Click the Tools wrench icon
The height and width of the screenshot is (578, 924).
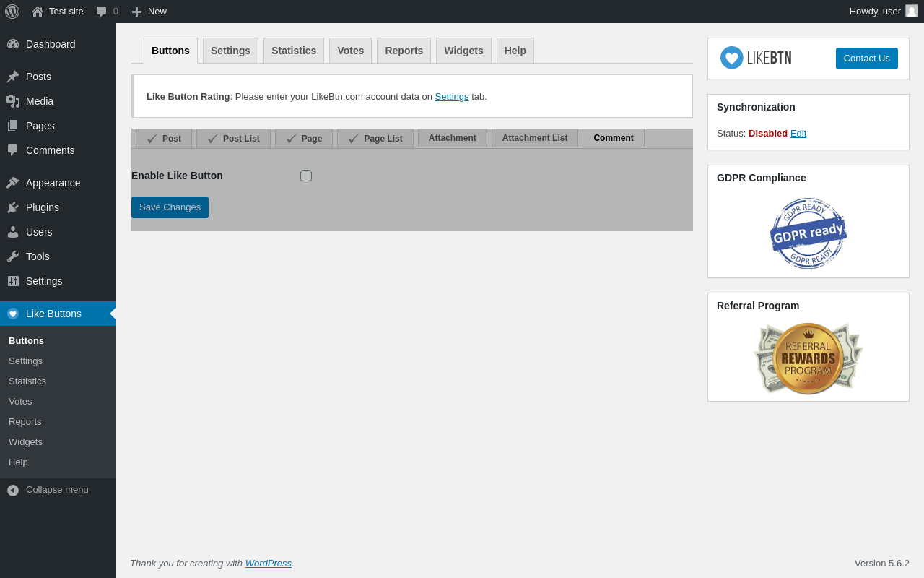tap(13, 256)
